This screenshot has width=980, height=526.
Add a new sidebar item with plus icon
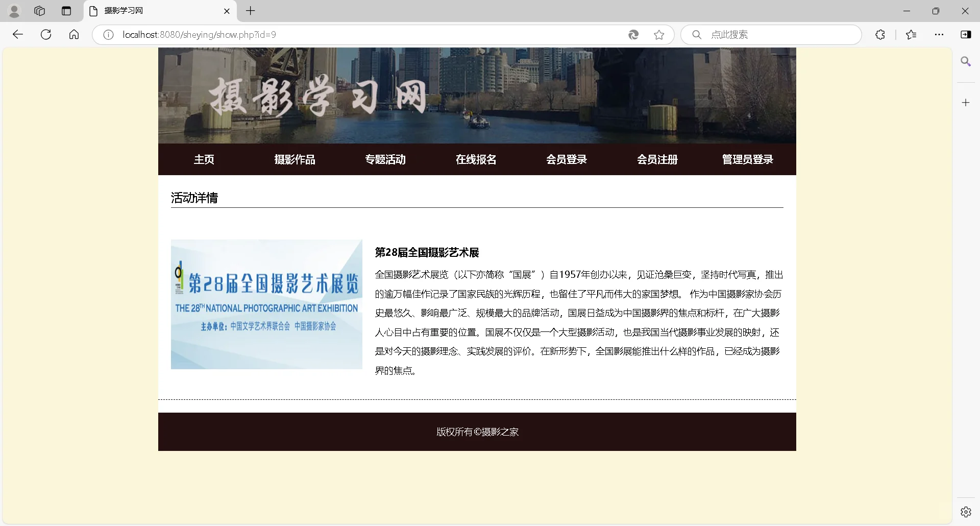(965, 102)
